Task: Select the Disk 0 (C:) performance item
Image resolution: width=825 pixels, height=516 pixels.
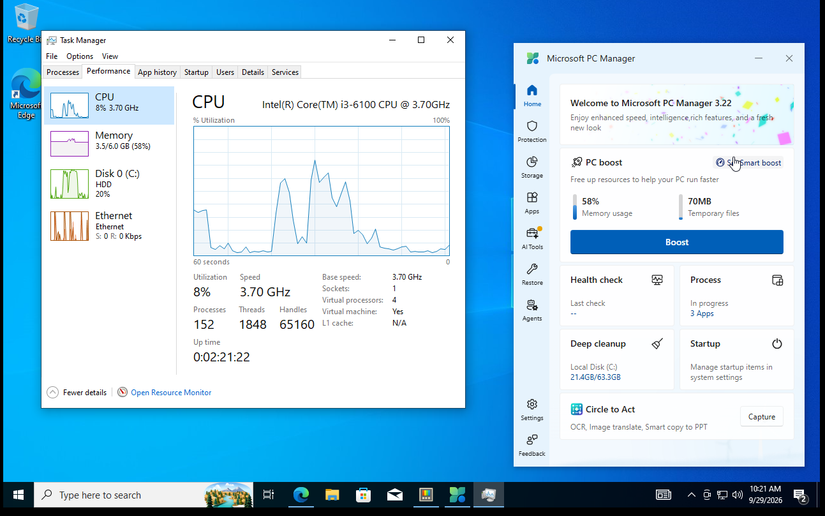Action: [109, 184]
